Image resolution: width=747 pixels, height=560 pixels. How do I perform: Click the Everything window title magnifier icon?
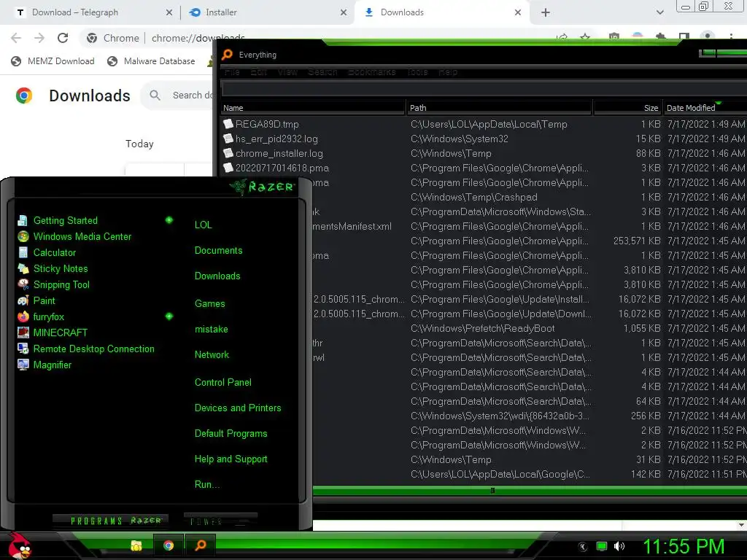[x=228, y=54]
